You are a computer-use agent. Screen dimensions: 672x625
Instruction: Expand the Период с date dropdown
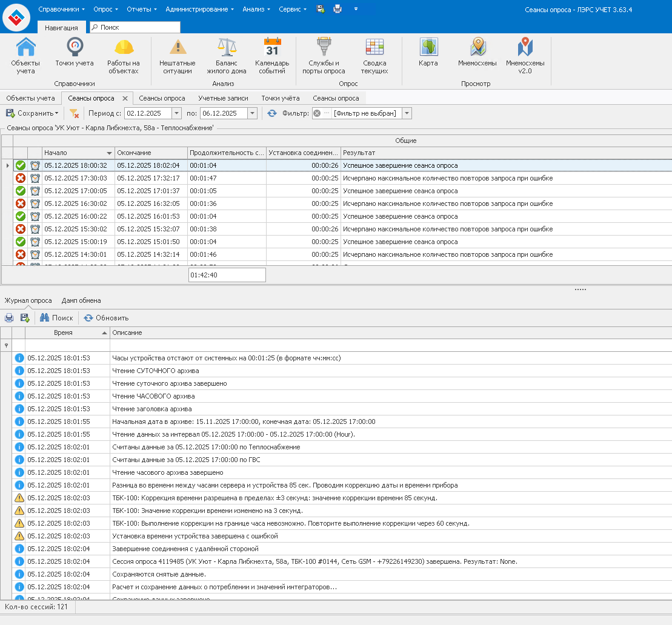click(176, 113)
